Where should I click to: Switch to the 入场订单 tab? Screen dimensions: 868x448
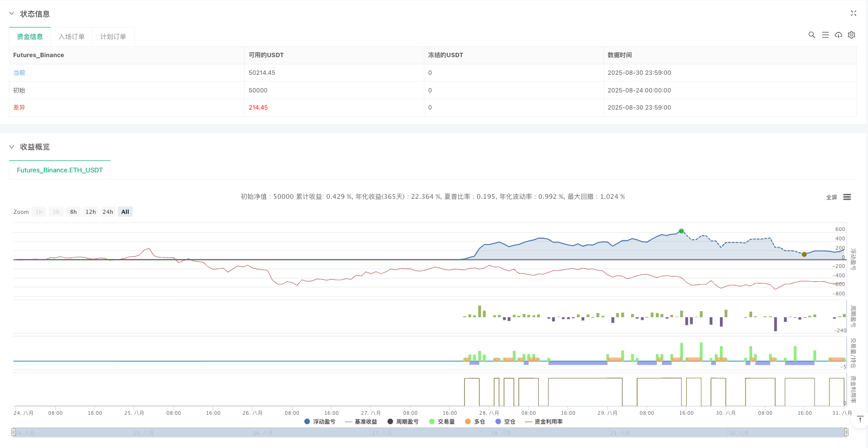click(71, 37)
